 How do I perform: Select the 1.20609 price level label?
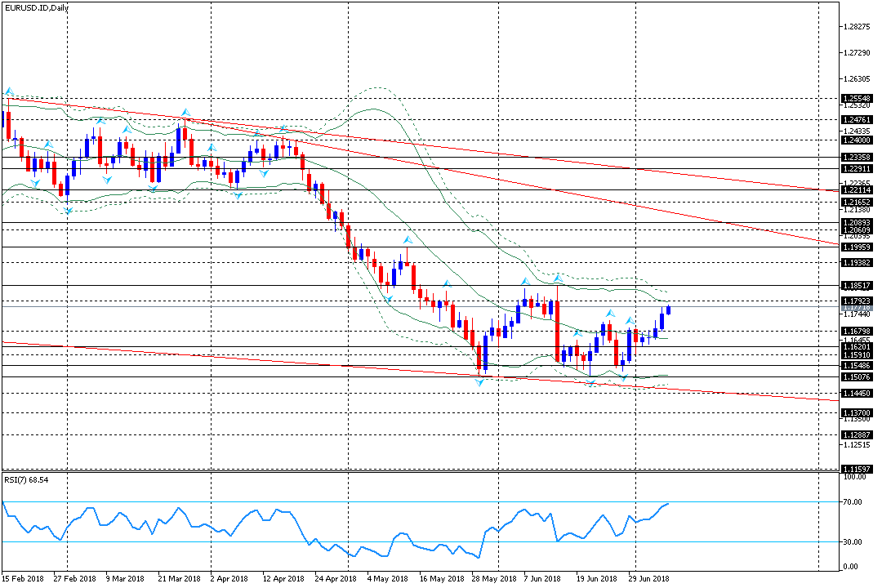[857, 230]
